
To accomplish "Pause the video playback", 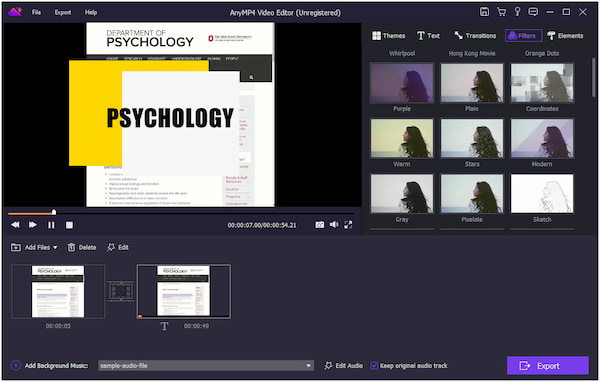I will point(51,225).
